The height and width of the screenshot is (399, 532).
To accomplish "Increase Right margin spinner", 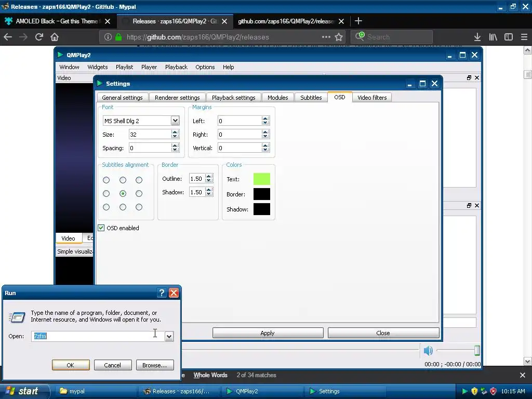I will pyautogui.click(x=265, y=132).
